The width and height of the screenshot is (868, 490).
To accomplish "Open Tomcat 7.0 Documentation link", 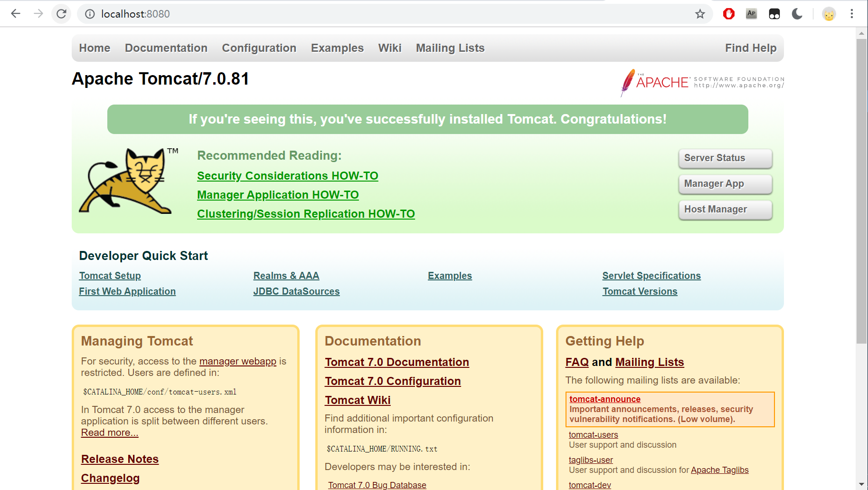I will click(397, 362).
